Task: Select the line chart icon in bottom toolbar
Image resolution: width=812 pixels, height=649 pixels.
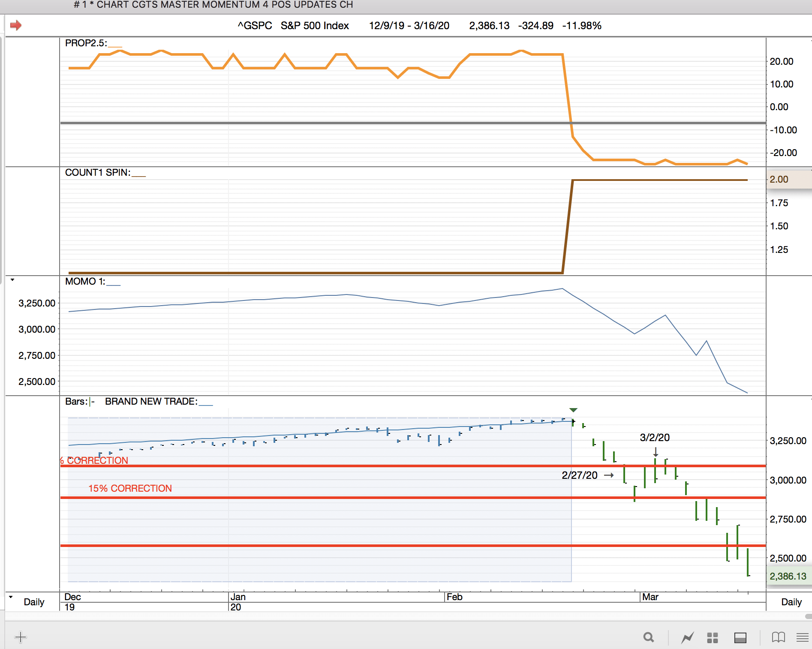Action: pos(688,637)
